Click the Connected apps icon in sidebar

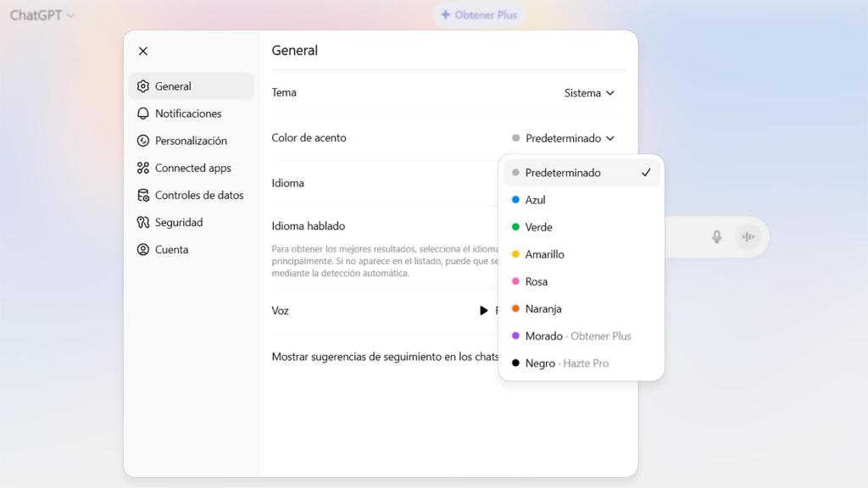(x=143, y=168)
